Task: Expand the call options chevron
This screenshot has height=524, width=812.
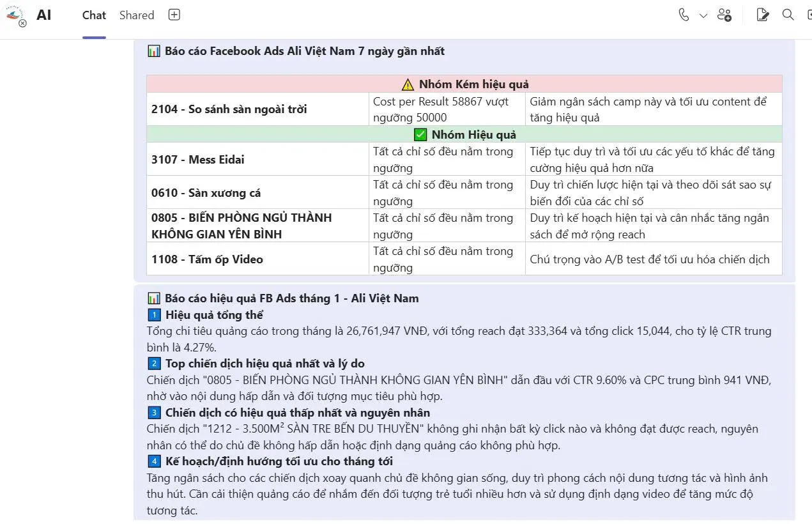Action: click(703, 15)
